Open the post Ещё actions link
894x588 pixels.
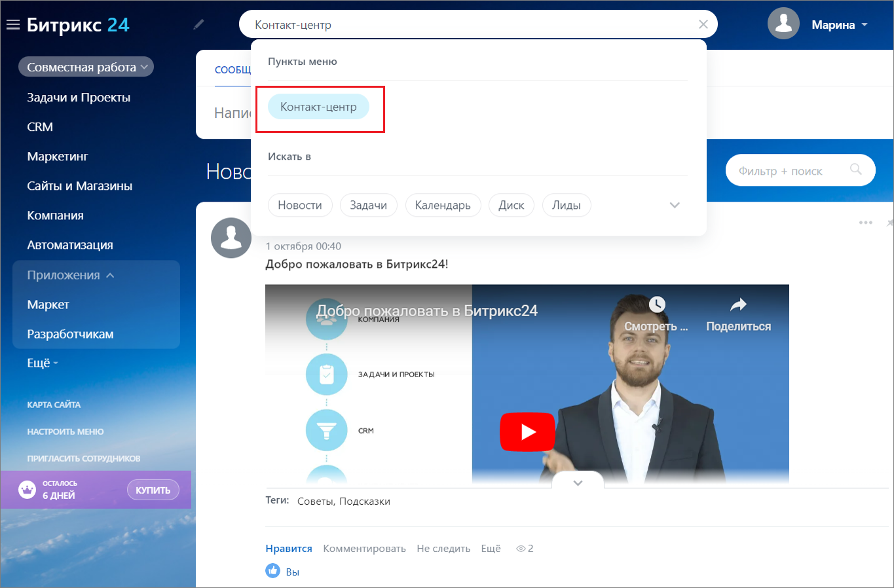(491, 549)
